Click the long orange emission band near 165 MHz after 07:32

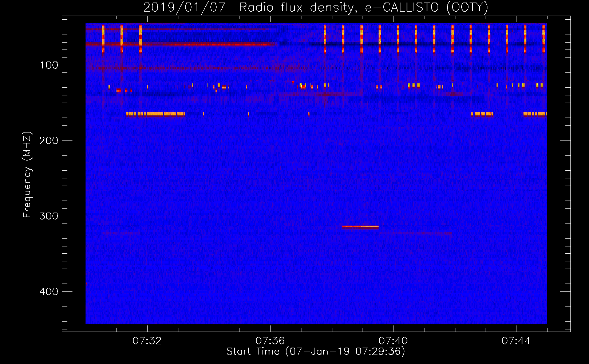155,114
